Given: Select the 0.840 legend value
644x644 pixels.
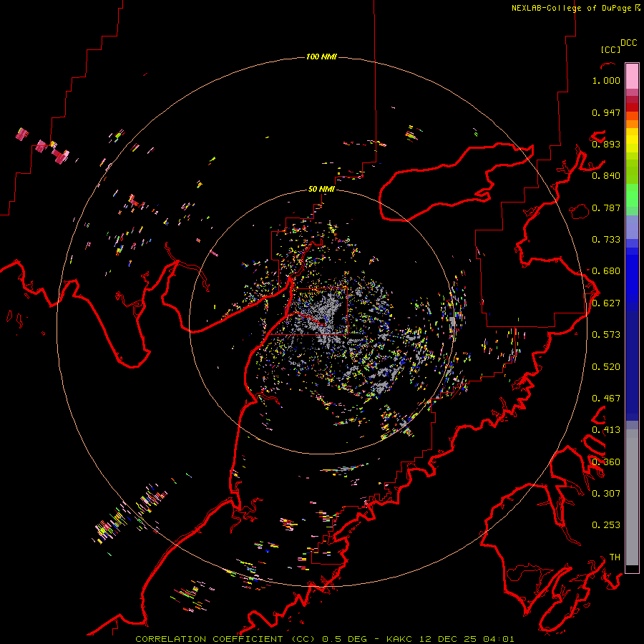Looking at the screenshot, I should pyautogui.click(x=606, y=176).
